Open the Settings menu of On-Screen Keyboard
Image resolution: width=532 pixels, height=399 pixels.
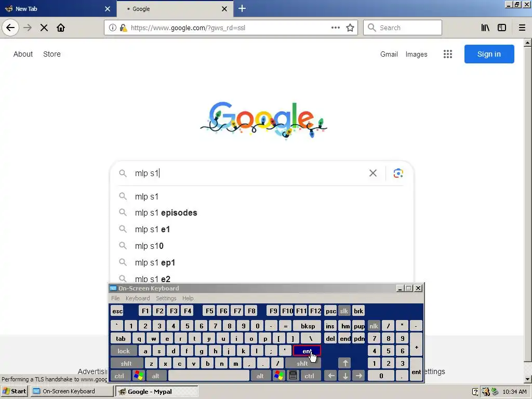166,298
